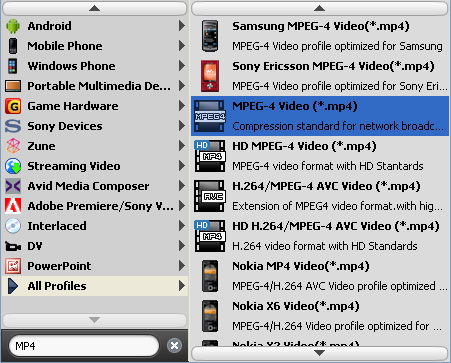Expand the Zune submenu arrow

(x=182, y=146)
